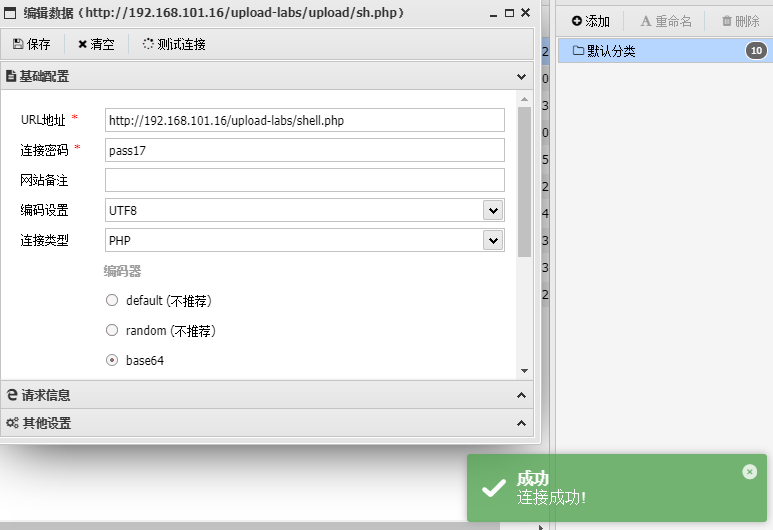The image size is (773, 530).
Task: Click the 删除 (delete) category button
Action: pyautogui.click(x=740, y=21)
